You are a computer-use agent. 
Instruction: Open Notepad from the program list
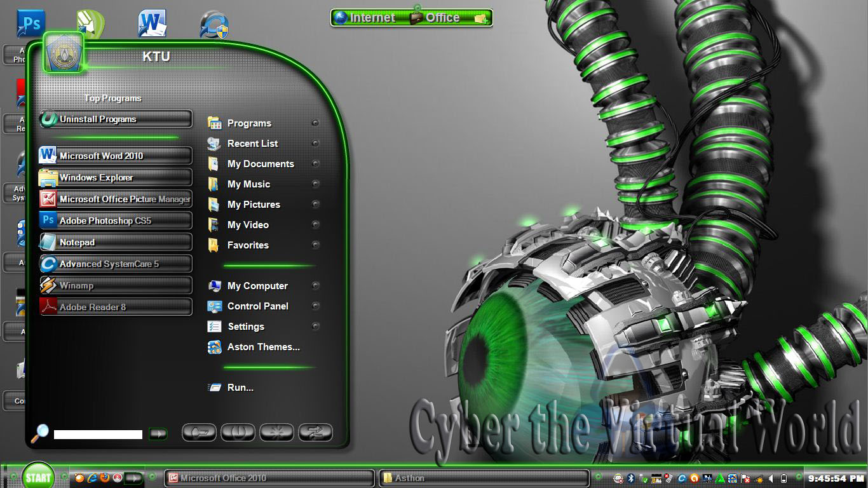pyautogui.click(x=116, y=242)
